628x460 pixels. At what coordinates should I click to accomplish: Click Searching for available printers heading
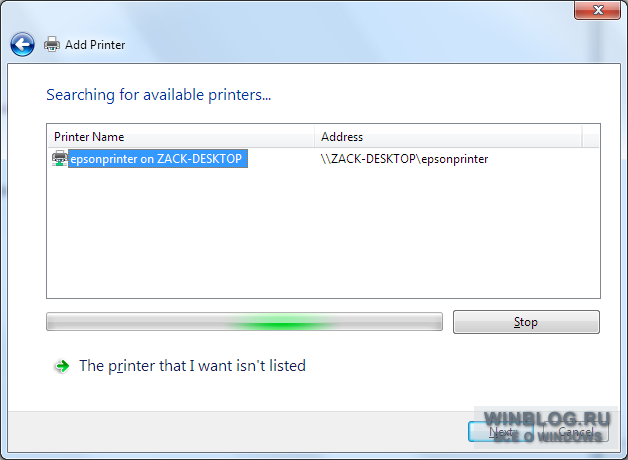[159, 95]
